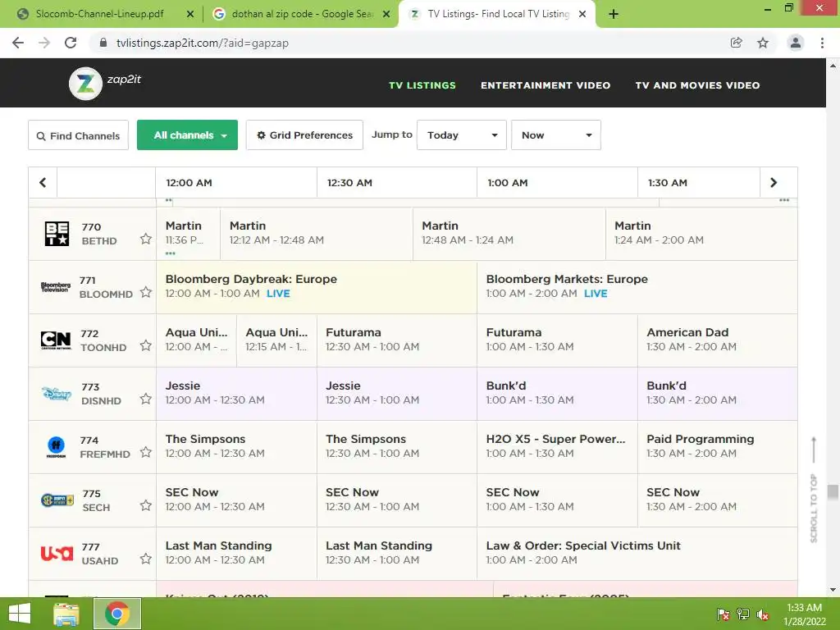This screenshot has height=630, width=840.
Task: Open Chrome profile icon
Action: (796, 43)
